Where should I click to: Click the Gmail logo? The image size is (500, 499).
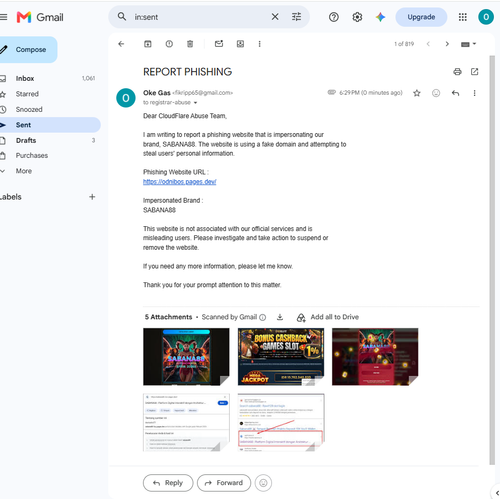40,17
